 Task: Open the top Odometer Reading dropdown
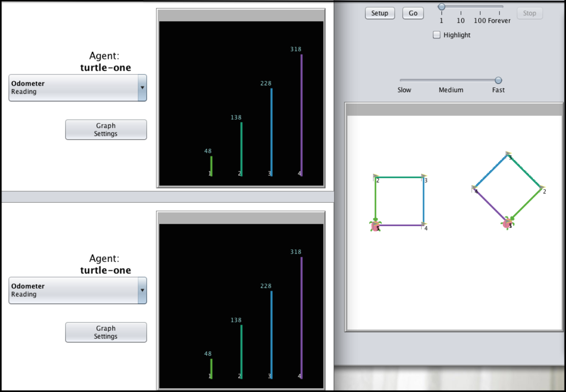coord(78,88)
